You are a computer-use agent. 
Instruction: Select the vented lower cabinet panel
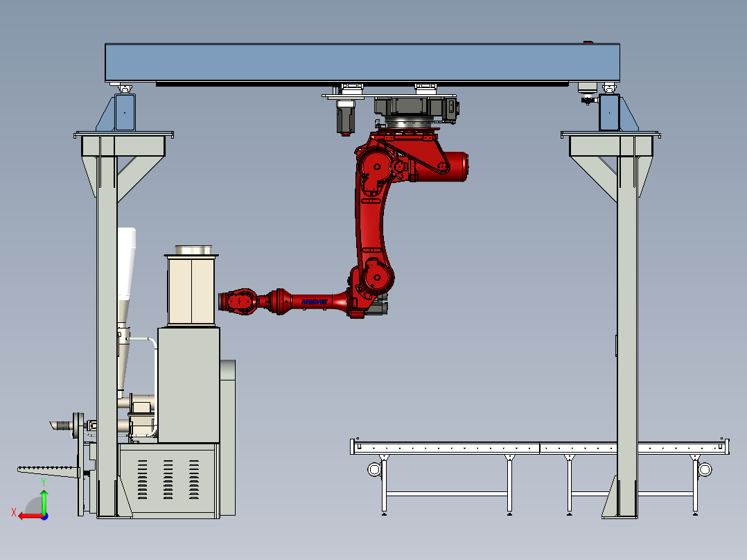(168, 480)
